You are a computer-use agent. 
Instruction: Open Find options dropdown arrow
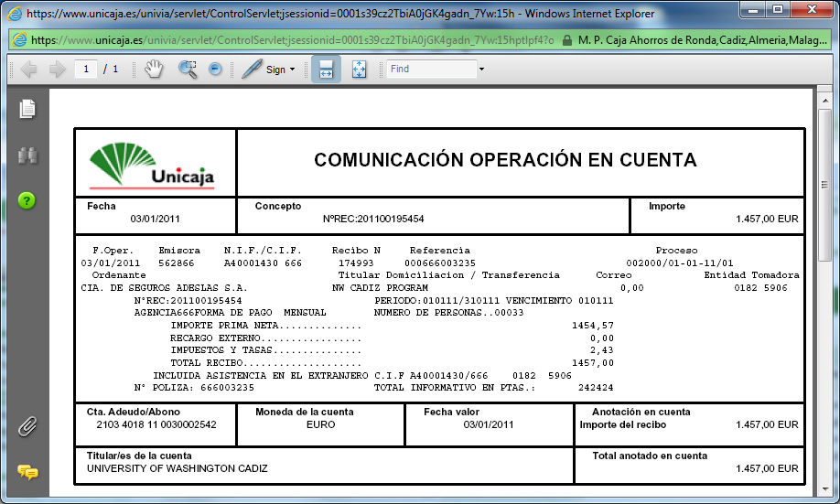coord(481,70)
